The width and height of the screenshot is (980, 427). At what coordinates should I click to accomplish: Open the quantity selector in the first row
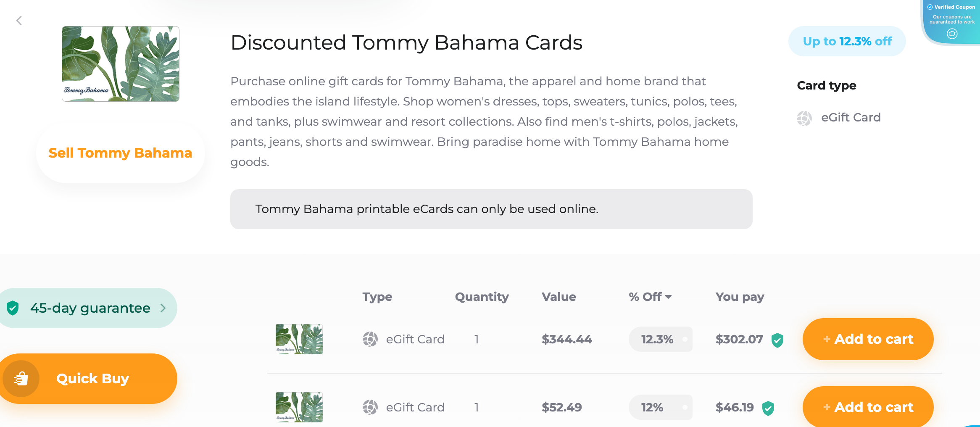[x=477, y=339]
